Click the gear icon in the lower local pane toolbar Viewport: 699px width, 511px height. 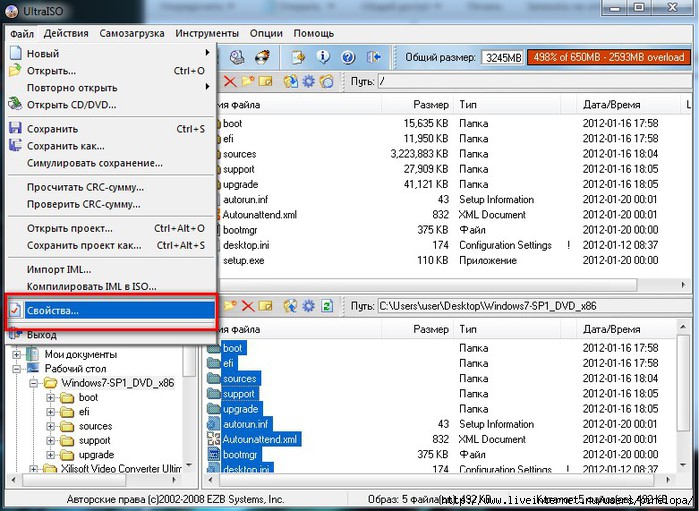pyautogui.click(x=309, y=305)
